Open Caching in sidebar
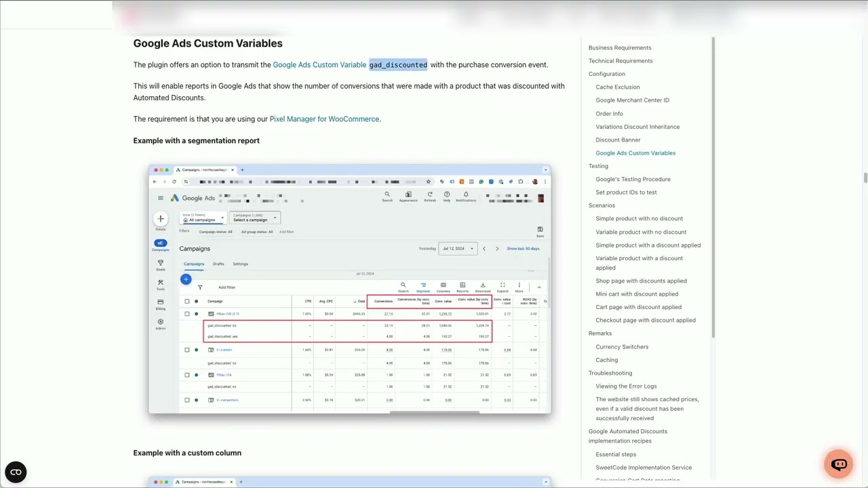Viewport: 868px width, 488px height. point(607,361)
